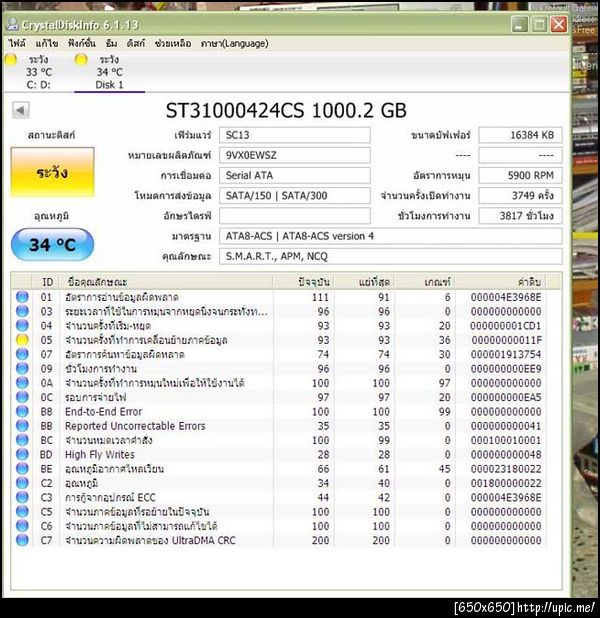
Task: Click the ID column header
Action: [x=46, y=282]
